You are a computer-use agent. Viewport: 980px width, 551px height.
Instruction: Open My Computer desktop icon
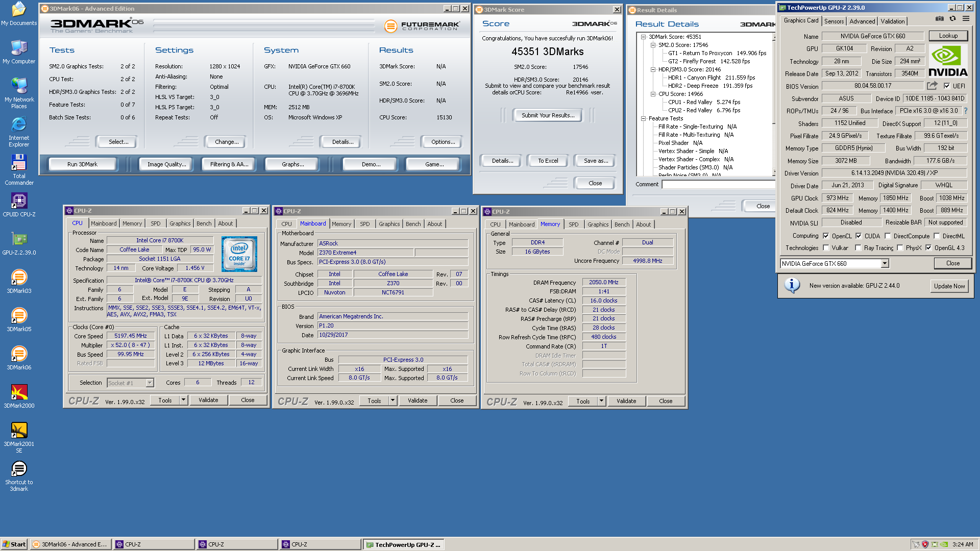pyautogui.click(x=19, y=52)
